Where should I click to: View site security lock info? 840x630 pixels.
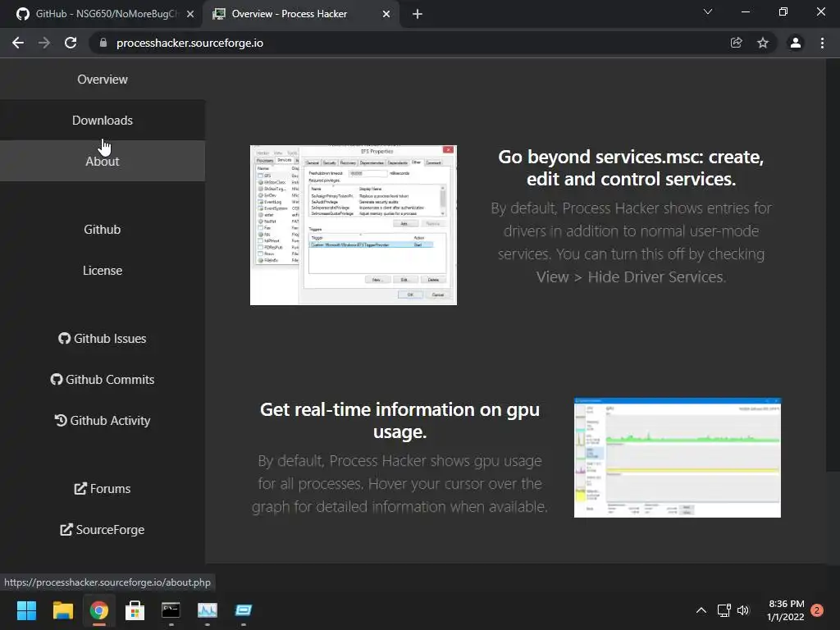(x=103, y=43)
